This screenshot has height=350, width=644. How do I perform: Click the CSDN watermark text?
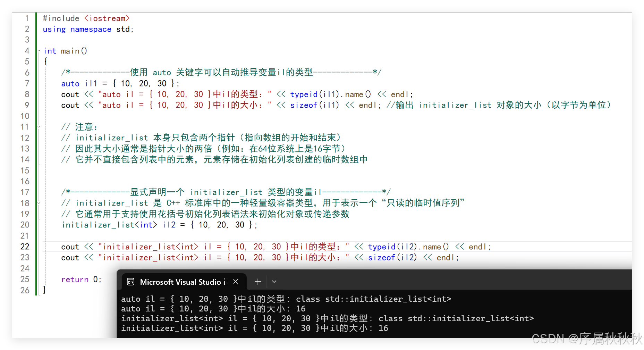click(x=586, y=339)
